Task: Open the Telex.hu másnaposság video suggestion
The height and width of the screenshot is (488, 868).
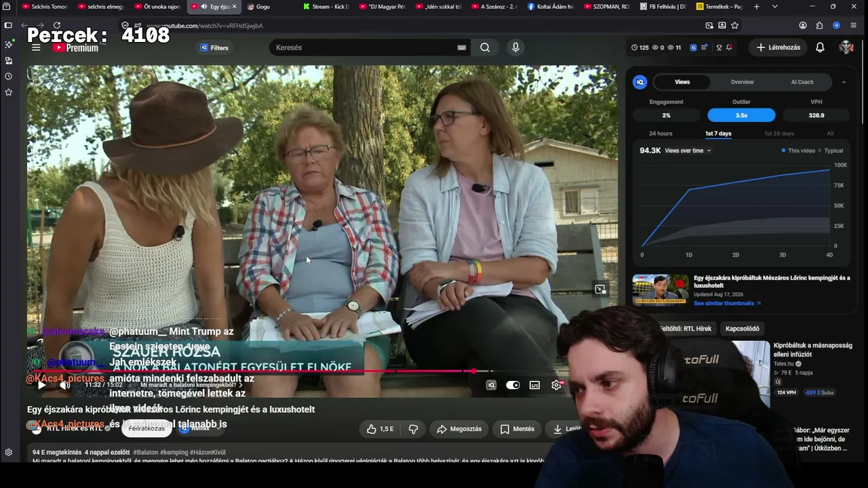Action: click(x=813, y=350)
